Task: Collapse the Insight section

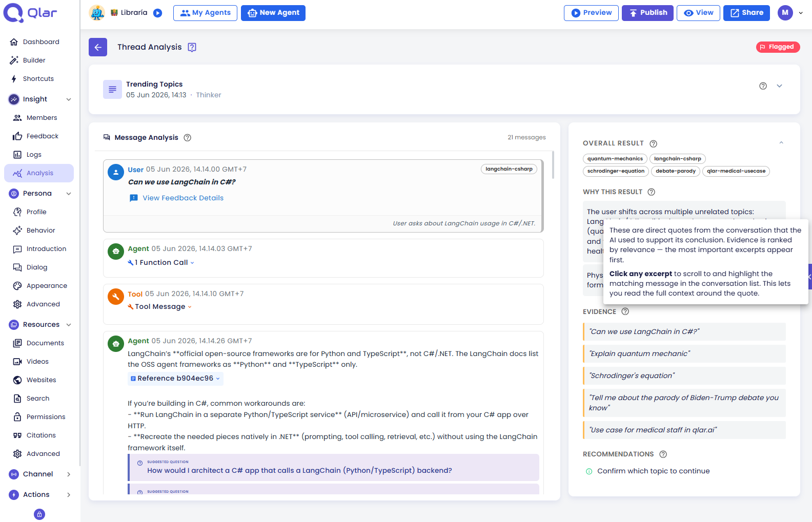Action: pyautogui.click(x=69, y=99)
